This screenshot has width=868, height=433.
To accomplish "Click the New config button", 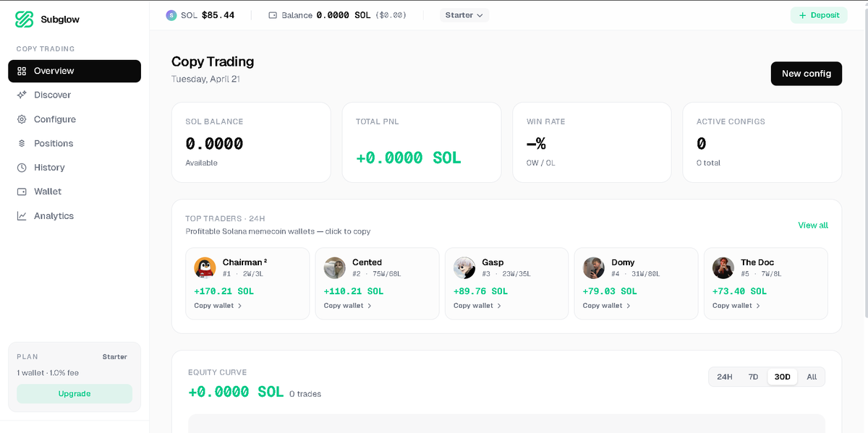I will click(807, 74).
